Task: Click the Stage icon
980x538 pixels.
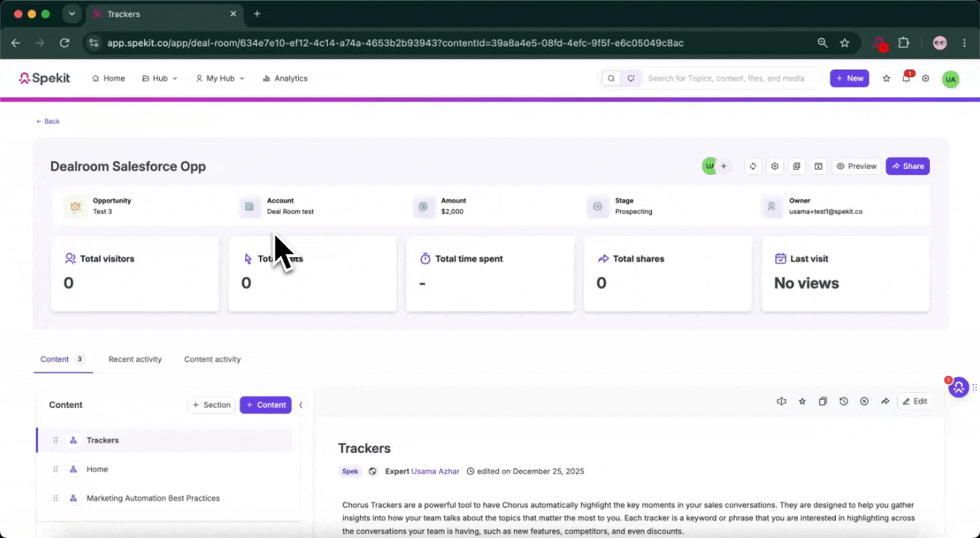Action: coord(598,206)
